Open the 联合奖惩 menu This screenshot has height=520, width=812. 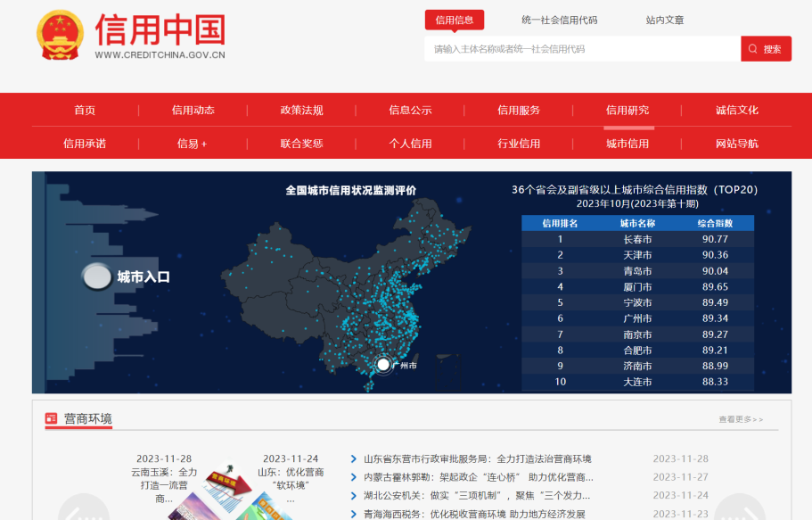pyautogui.click(x=302, y=144)
